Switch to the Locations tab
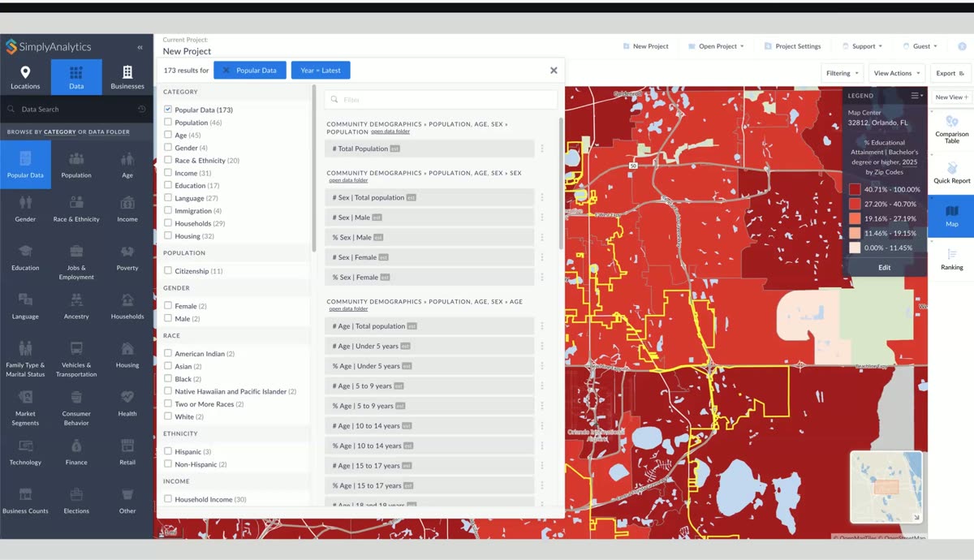This screenshot has height=560, width=974. [x=25, y=77]
